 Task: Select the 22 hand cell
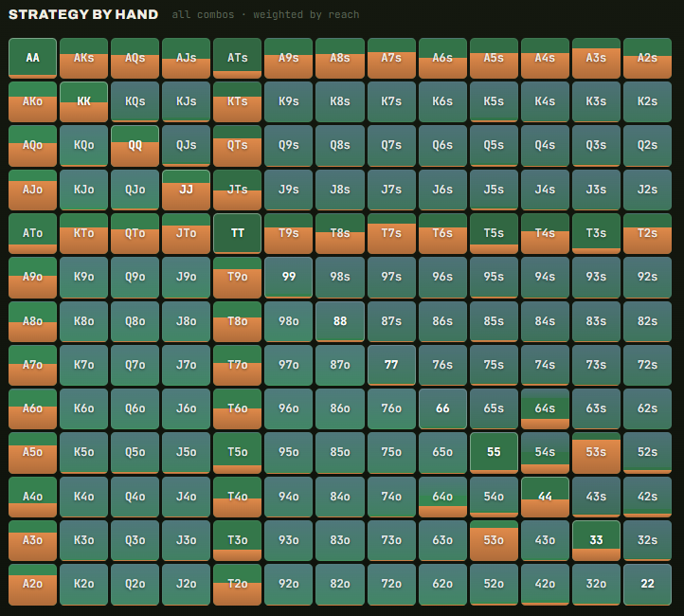click(647, 584)
